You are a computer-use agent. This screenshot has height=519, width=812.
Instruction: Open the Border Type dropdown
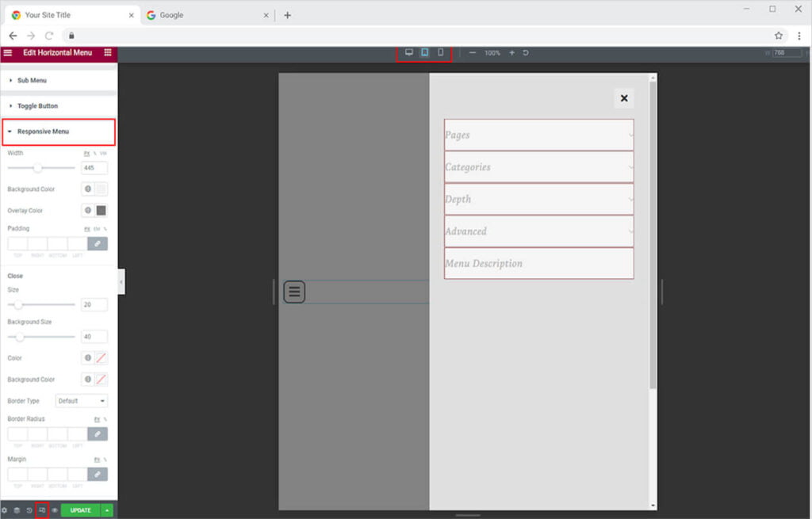pyautogui.click(x=82, y=401)
